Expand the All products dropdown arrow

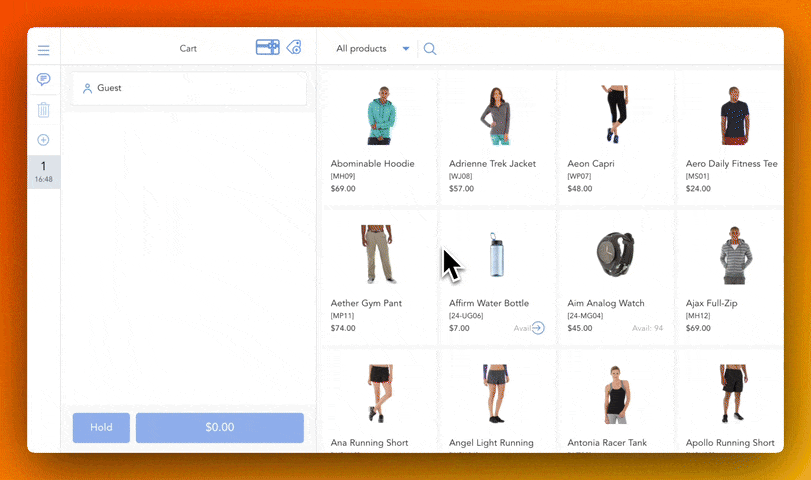pos(406,48)
